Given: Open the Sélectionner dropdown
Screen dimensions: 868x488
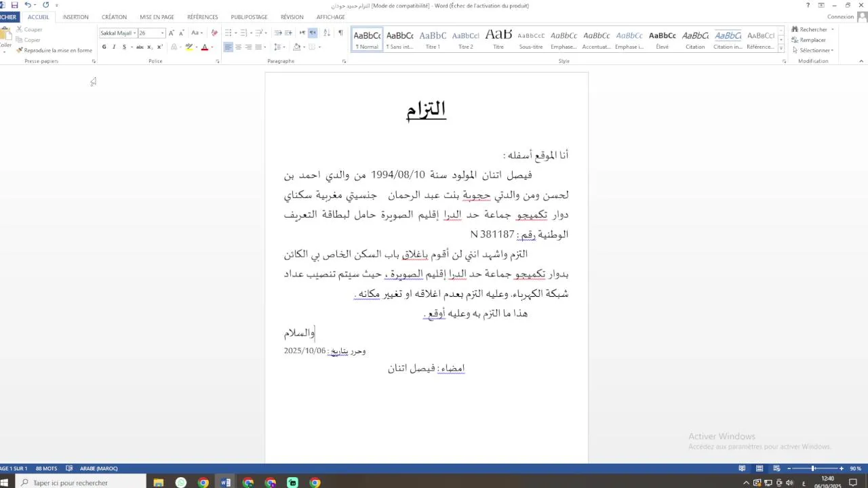Looking at the screenshot, I should (813, 50).
